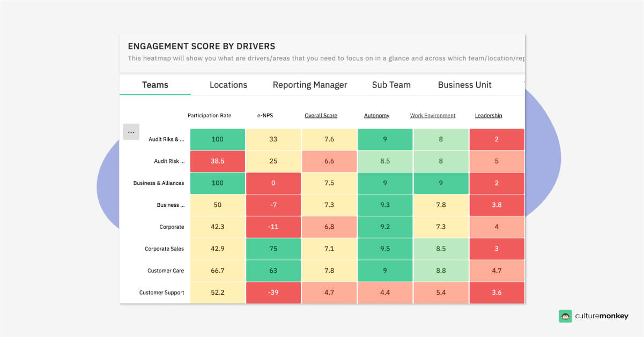Click the participation rate cell 42.9
644x337 pixels.
coord(218,249)
